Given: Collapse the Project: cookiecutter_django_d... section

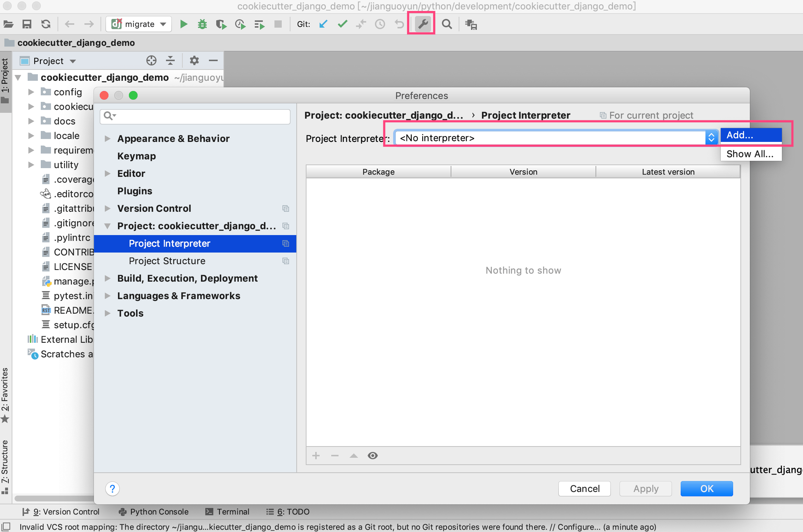Looking at the screenshot, I should click(107, 226).
